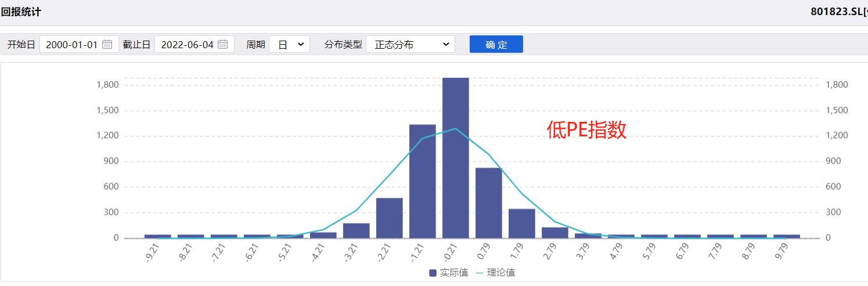Click the left y-axis label 1,800

[108, 85]
